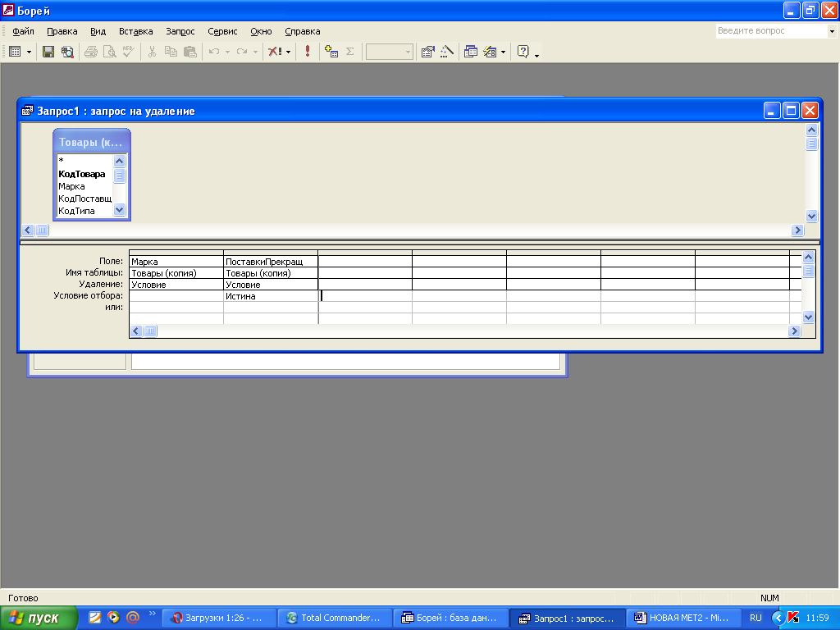Image resolution: width=840 pixels, height=630 pixels.
Task: Select the Марка field in table field list
Action: [84, 186]
